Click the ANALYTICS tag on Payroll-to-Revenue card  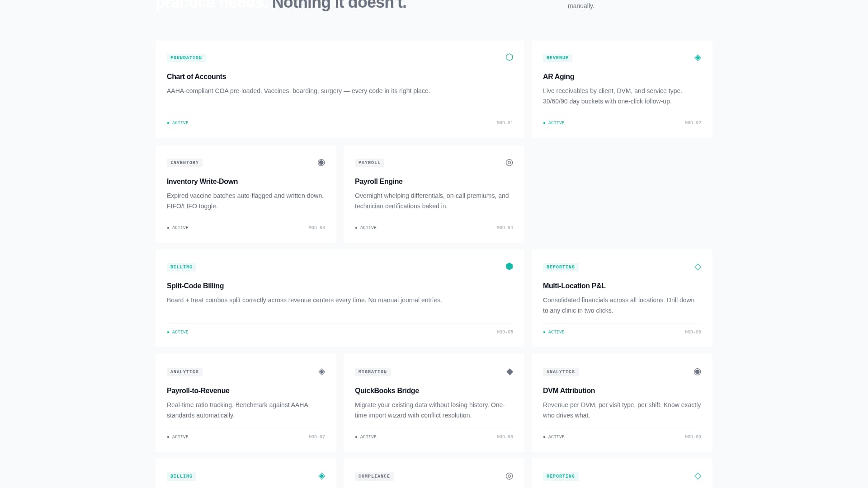click(184, 372)
